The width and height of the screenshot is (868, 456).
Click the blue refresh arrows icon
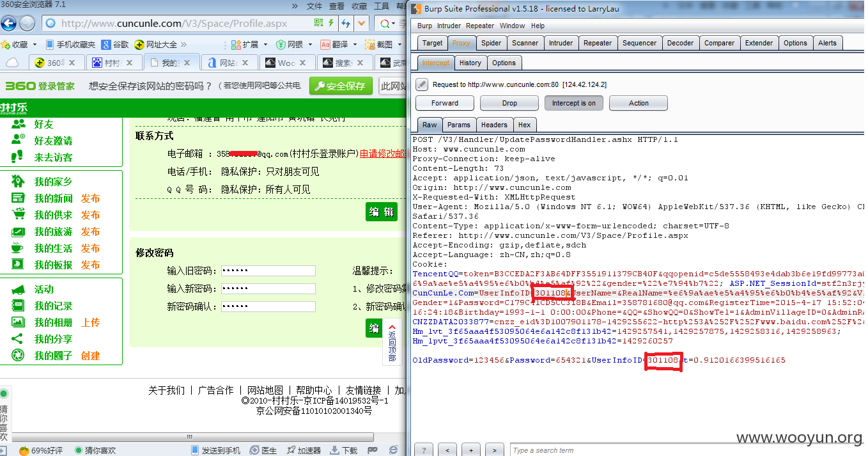tap(346, 24)
